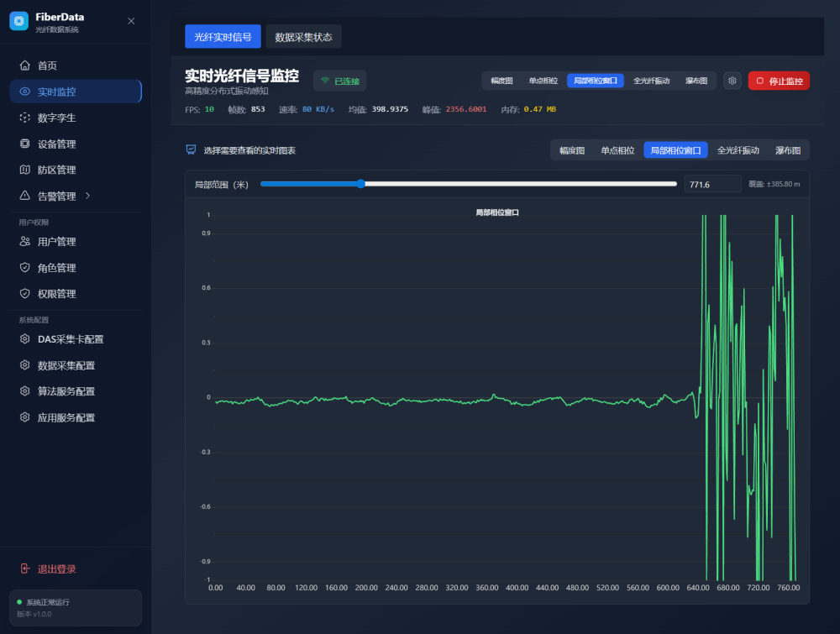This screenshot has height=634, width=840.
Task: Select 幅度图 in the header chart switcher
Action: (x=501, y=81)
